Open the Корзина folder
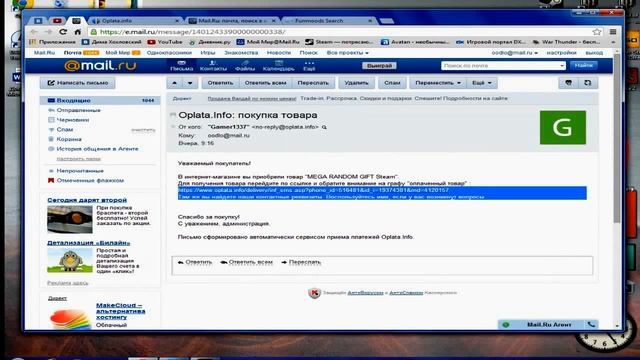The width and height of the screenshot is (640, 360). (69, 139)
